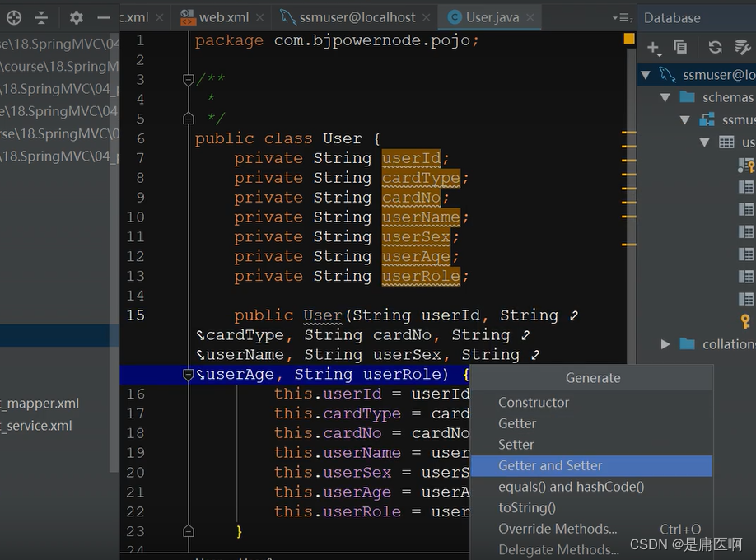Image resolution: width=756 pixels, height=560 pixels.
Task: Click fold end marker at line 5
Action: click(x=189, y=118)
